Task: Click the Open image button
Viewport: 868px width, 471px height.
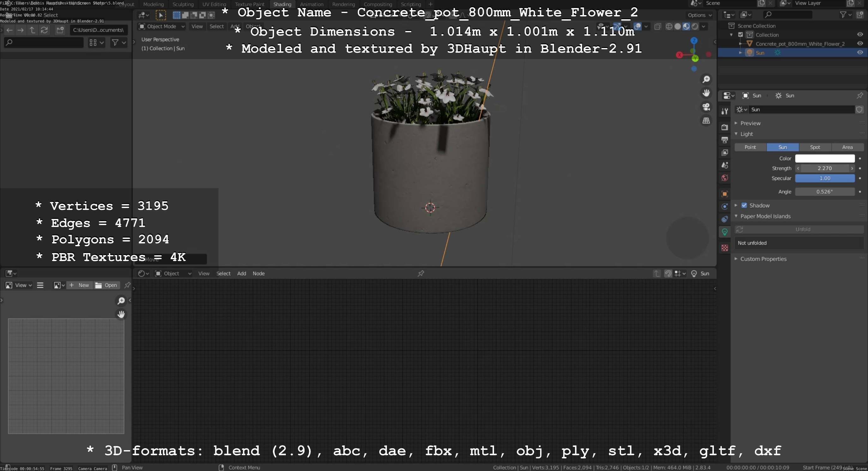Action: [106, 285]
